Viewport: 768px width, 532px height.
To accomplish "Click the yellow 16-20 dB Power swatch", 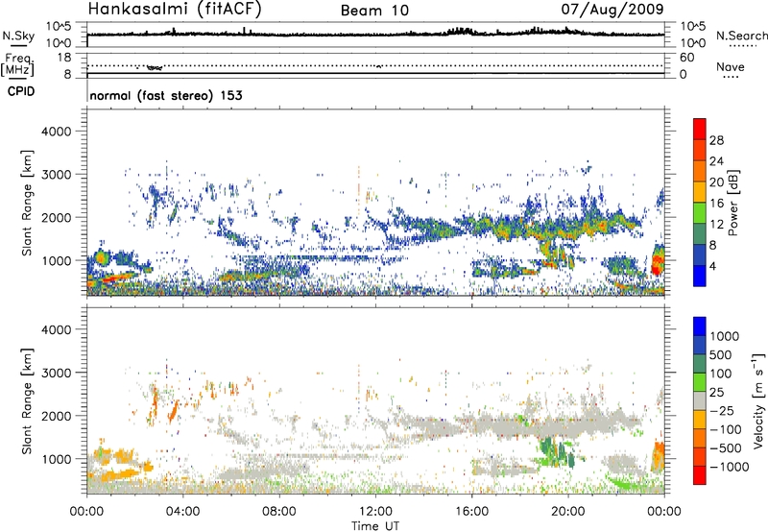I will pos(700,191).
